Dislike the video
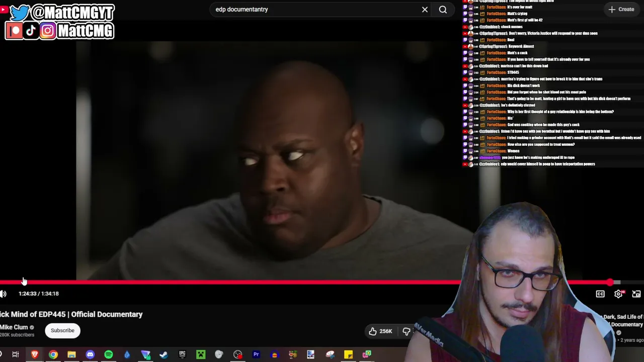Viewport: 644px width, 362px height. (407, 331)
